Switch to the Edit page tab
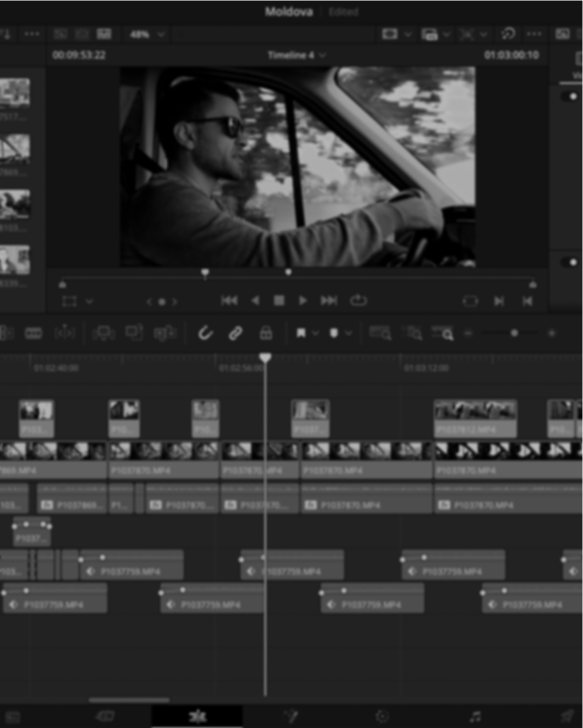 [197, 717]
